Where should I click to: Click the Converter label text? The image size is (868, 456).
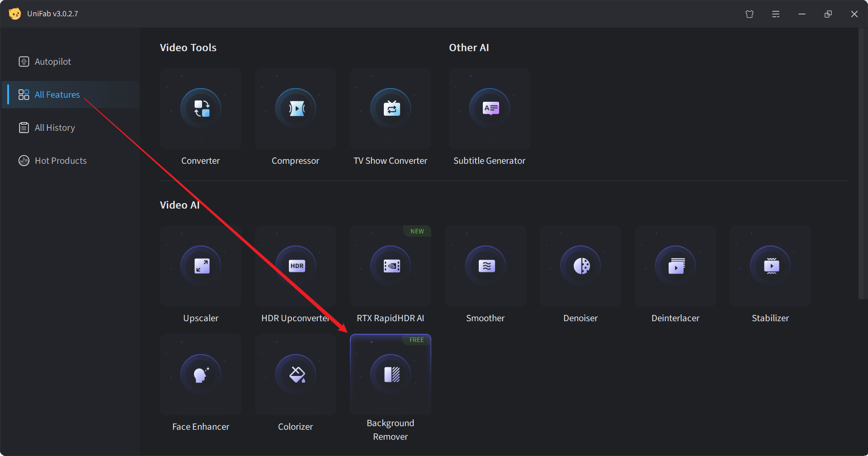(x=201, y=161)
